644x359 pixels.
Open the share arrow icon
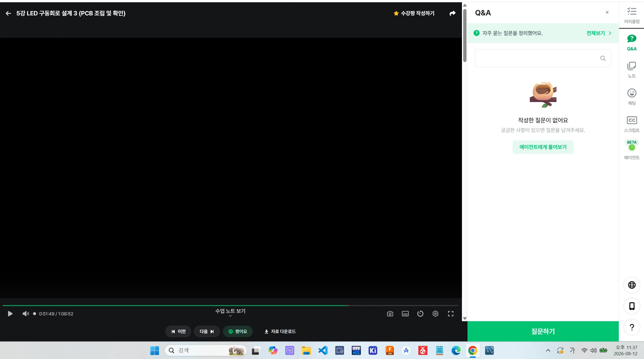point(452,13)
